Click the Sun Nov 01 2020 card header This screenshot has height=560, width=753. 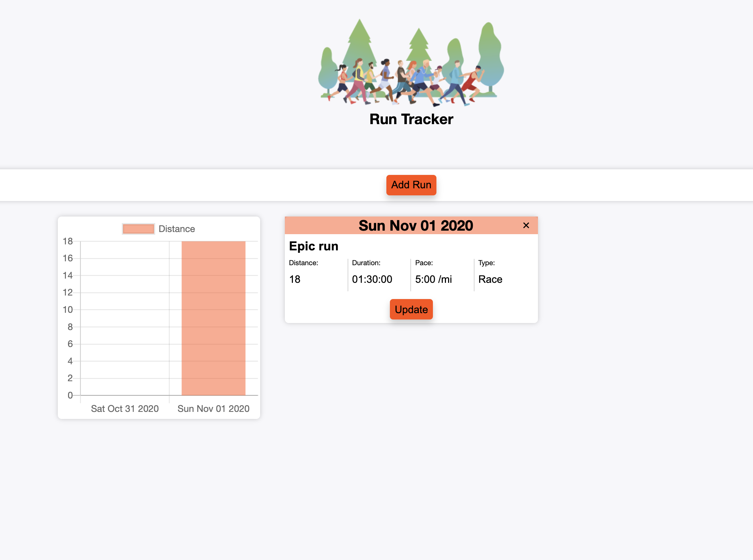pos(411,225)
